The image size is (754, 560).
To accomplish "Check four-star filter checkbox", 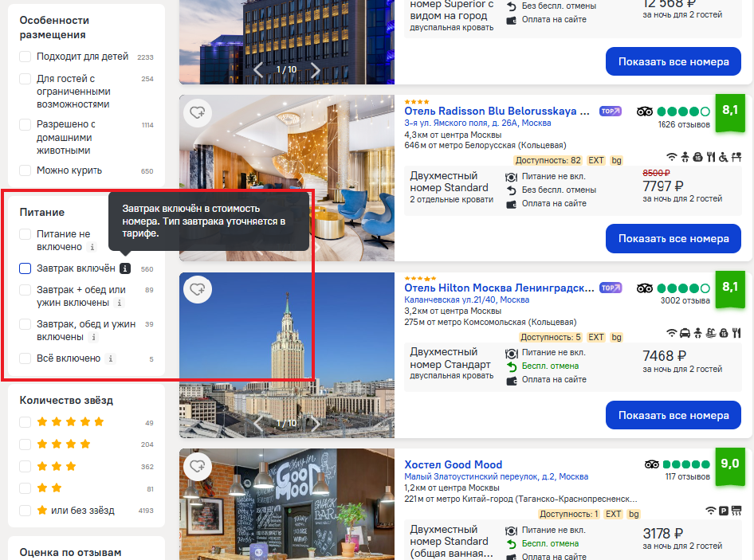I will click(x=25, y=444).
